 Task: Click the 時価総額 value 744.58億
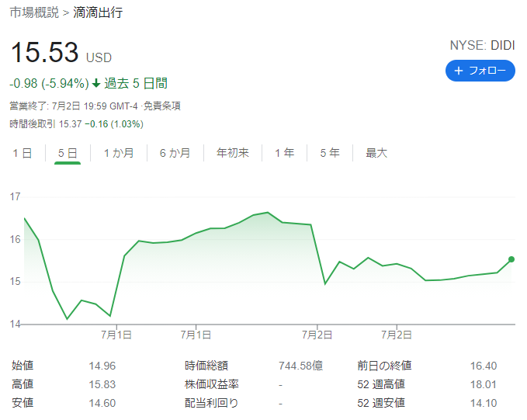tap(301, 366)
